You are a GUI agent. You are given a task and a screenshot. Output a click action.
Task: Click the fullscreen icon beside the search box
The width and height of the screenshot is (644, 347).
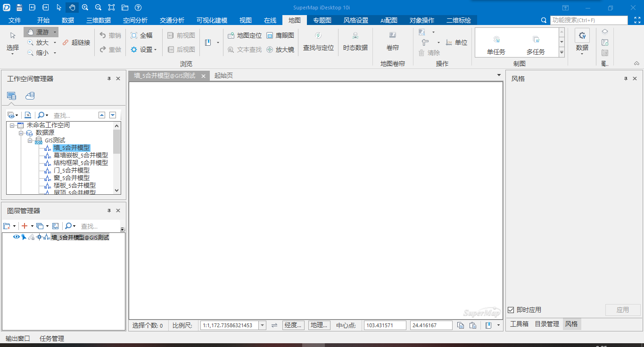637,20
